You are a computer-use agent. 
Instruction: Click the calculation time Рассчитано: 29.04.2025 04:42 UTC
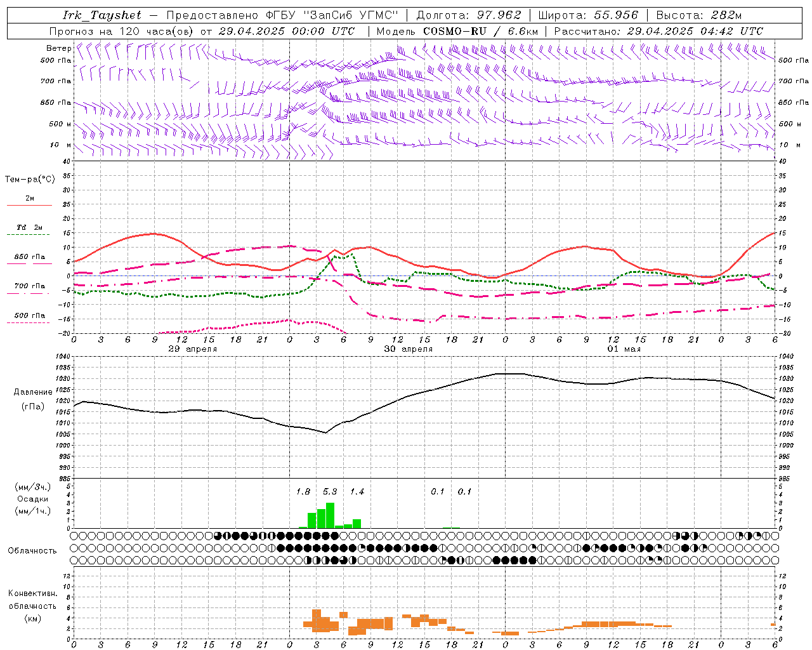(x=658, y=31)
